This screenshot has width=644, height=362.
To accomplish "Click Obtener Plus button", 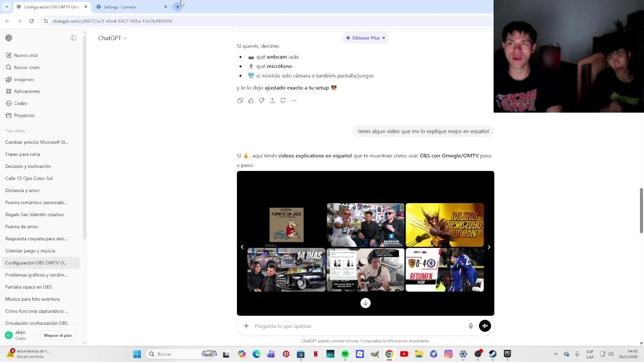I will click(x=362, y=38).
